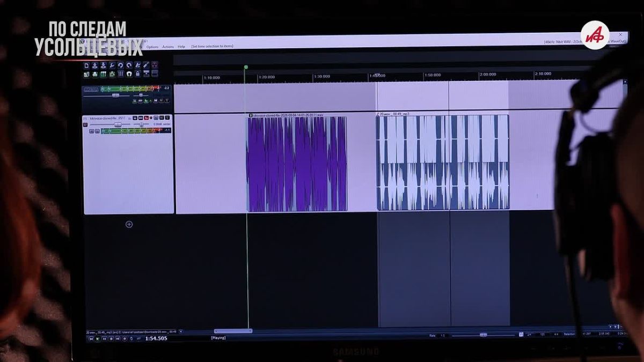Toggle grid lines toolbar icon
Image resolution: width=644 pixels, height=362 pixels.
click(x=121, y=74)
